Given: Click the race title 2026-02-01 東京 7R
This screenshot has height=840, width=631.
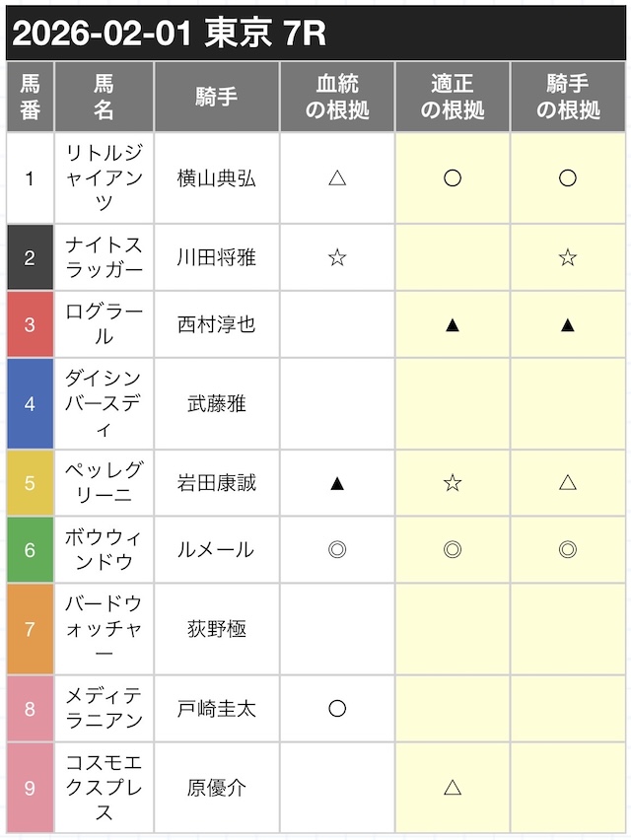Looking at the screenshot, I should click(x=170, y=34).
